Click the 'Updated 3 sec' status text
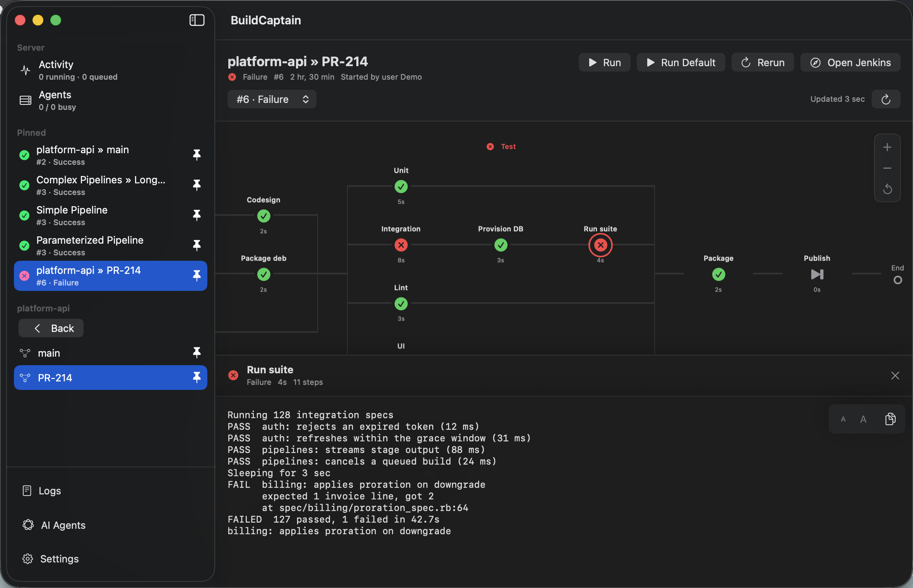Image resolution: width=913 pixels, height=588 pixels. pyautogui.click(x=838, y=99)
